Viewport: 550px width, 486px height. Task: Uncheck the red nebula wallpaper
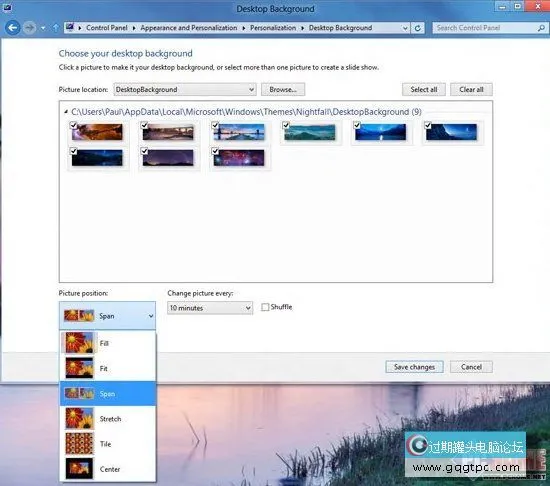click(215, 151)
